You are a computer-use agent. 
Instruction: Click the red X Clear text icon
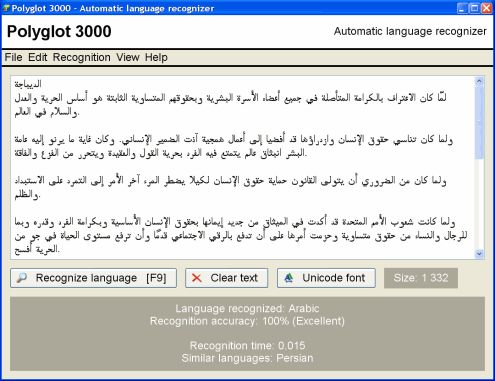[x=197, y=278]
